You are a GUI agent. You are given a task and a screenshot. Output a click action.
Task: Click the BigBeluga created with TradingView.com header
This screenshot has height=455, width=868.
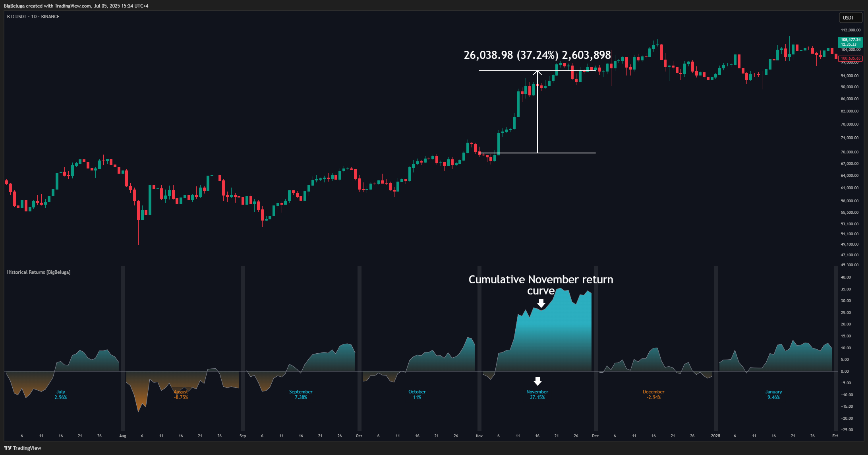point(76,6)
